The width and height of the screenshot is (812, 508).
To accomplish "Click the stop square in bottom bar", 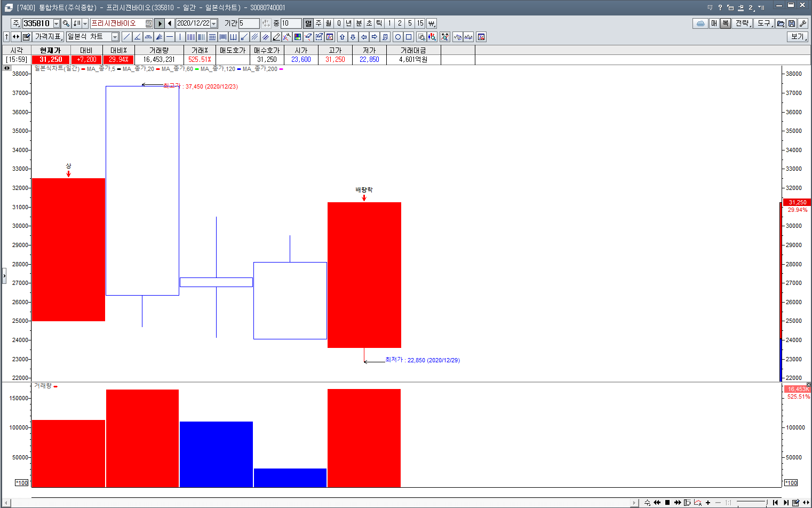I will point(667,503).
